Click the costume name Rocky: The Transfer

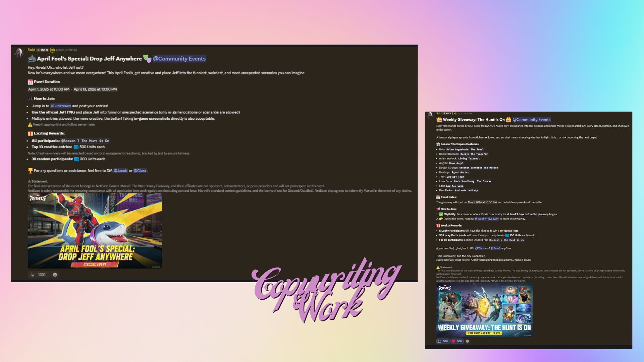pyautogui.click(x=474, y=154)
